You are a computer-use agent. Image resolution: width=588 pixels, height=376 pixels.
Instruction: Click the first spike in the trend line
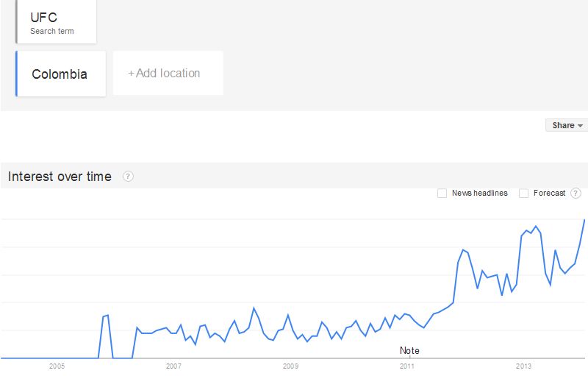(x=106, y=316)
